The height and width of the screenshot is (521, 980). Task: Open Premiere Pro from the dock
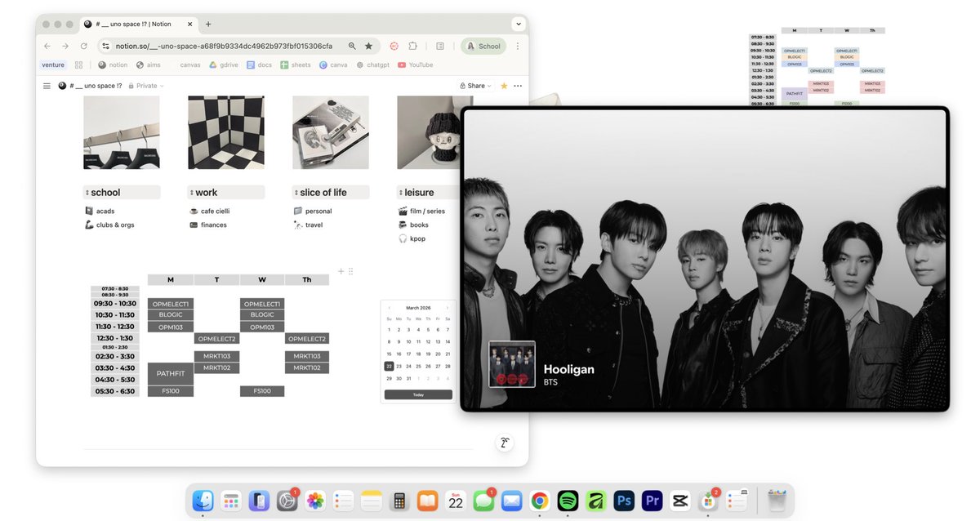[x=652, y=501]
